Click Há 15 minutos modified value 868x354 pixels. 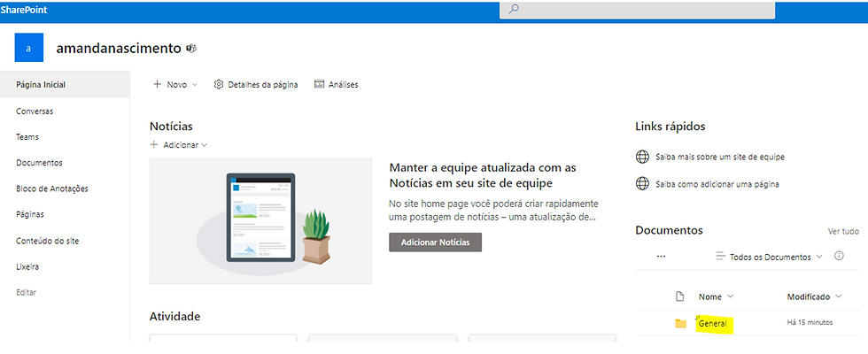coord(810,322)
